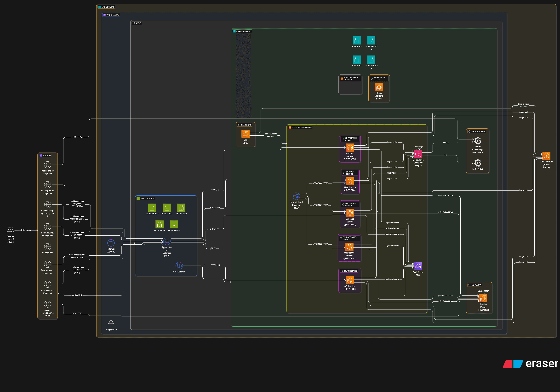Select the Application Load Balancer icon

[167, 241]
